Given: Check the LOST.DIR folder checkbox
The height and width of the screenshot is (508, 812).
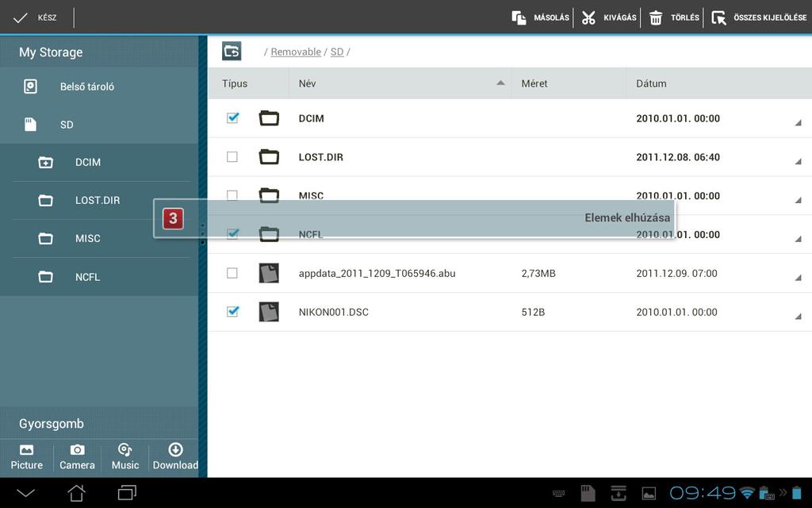Looking at the screenshot, I should 232,156.
